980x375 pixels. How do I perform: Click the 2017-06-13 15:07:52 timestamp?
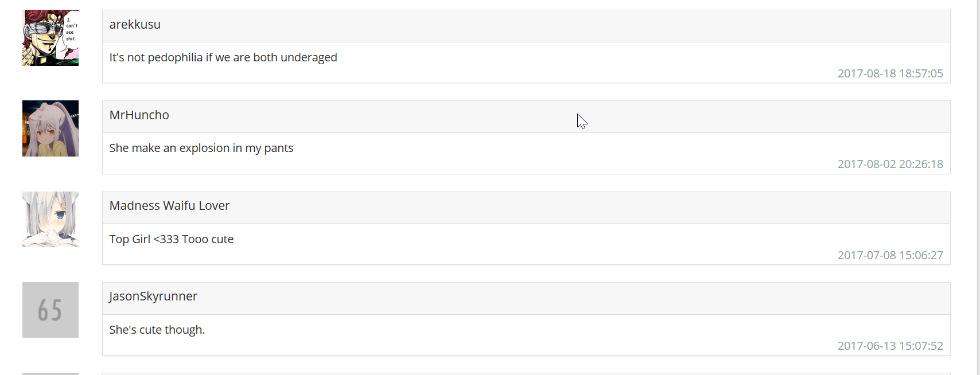coord(890,346)
